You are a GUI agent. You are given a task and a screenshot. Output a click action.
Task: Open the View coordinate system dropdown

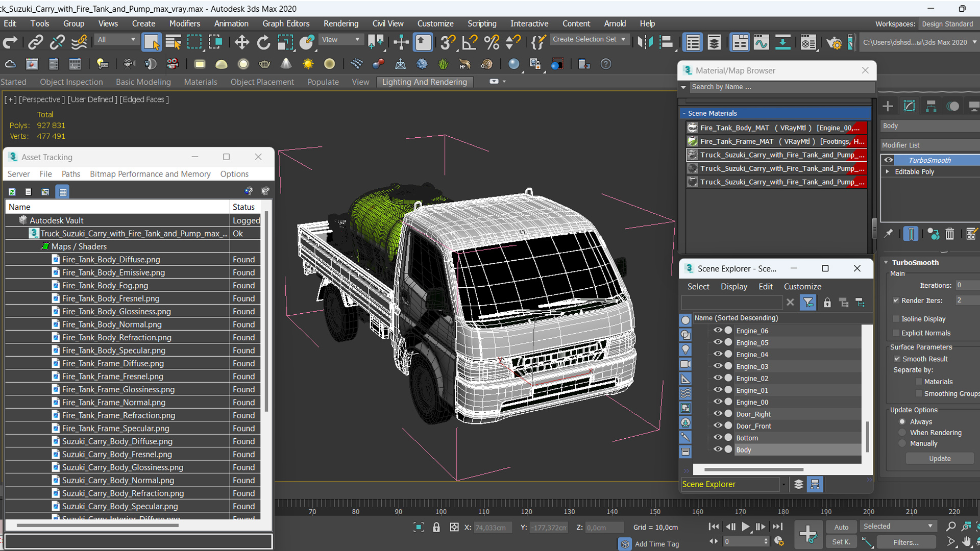point(340,39)
